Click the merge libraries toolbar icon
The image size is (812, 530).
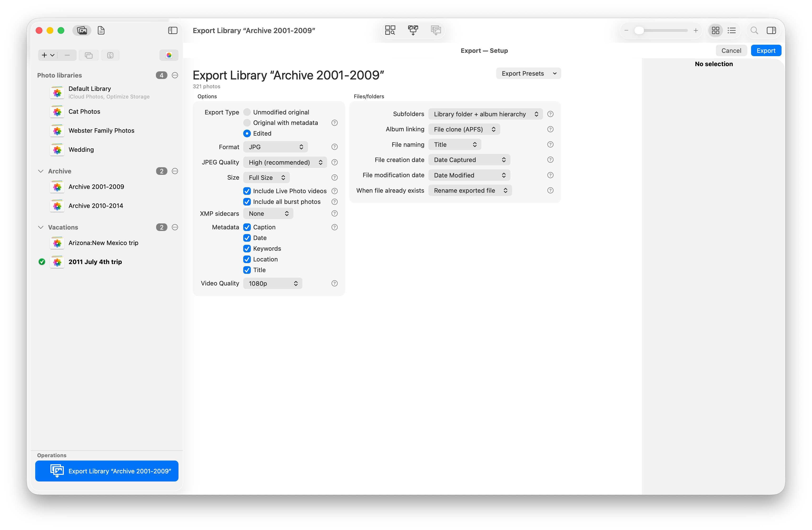click(413, 30)
